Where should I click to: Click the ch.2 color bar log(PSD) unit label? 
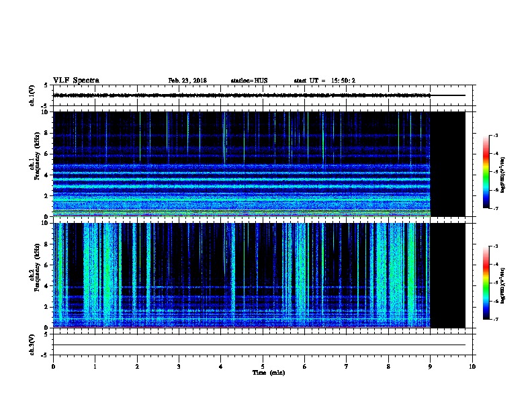pos(502,286)
